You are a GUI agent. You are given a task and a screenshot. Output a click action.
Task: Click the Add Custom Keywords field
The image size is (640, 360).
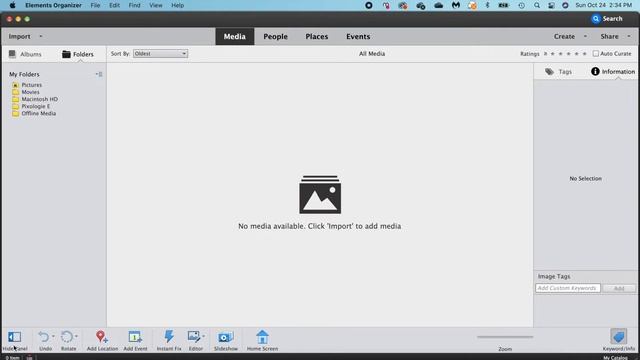pyautogui.click(x=568, y=288)
